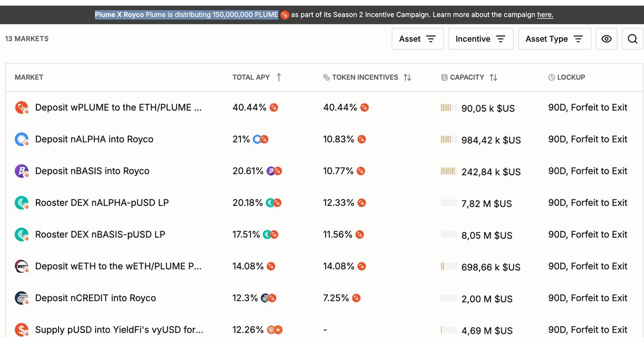Click the MARKET column header
Image resolution: width=644 pixels, height=338 pixels.
coord(29,77)
